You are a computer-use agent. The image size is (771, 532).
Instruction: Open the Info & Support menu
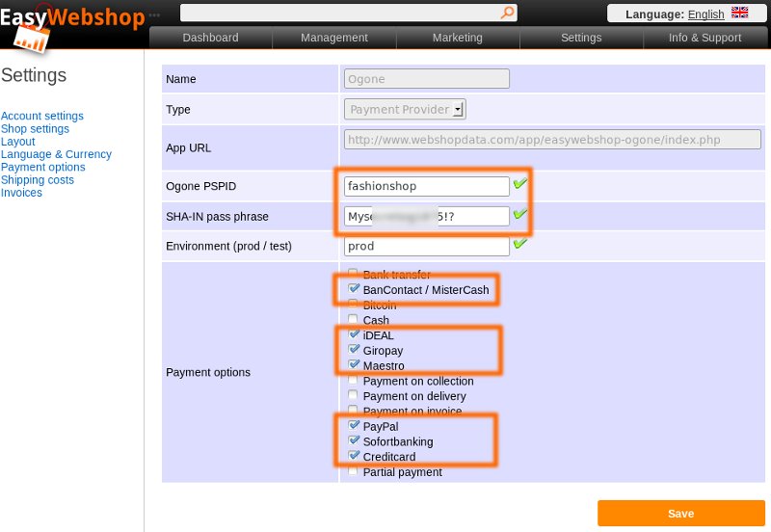coord(705,38)
